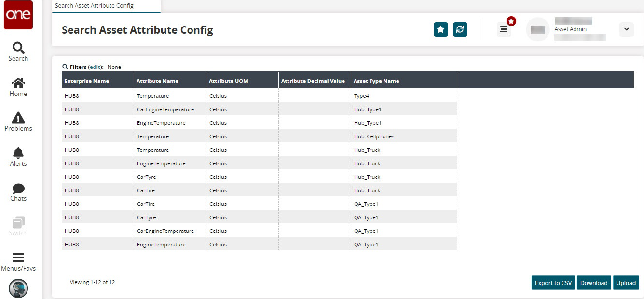Image resolution: width=644 pixels, height=299 pixels.
Task: Refresh the report with the refresh icon
Action: (460, 29)
